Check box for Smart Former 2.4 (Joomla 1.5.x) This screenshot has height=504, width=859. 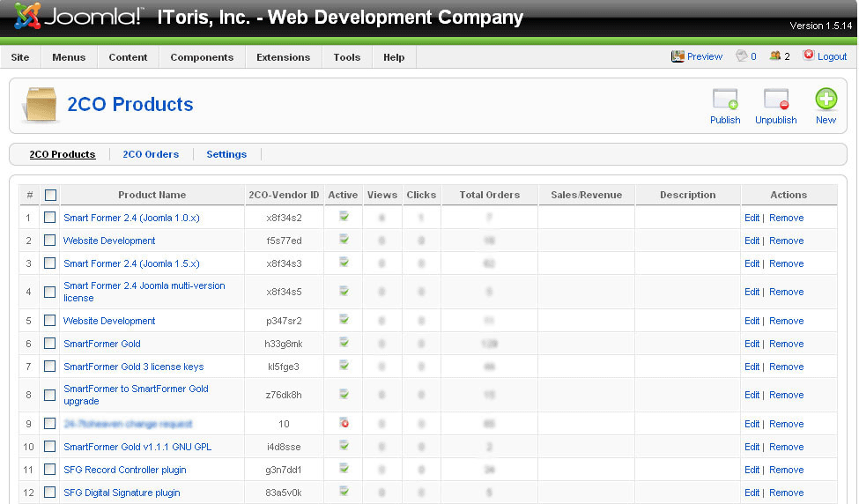50,263
